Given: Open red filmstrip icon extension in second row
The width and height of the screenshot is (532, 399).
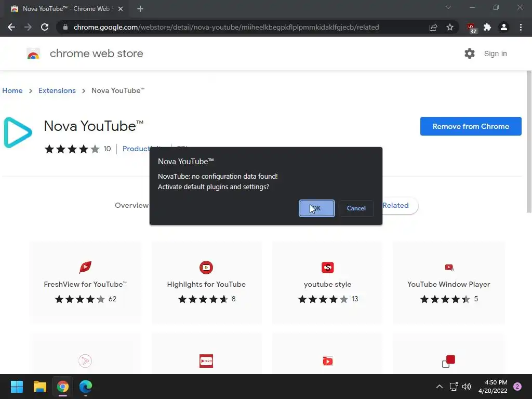Looking at the screenshot, I should click(x=206, y=361).
